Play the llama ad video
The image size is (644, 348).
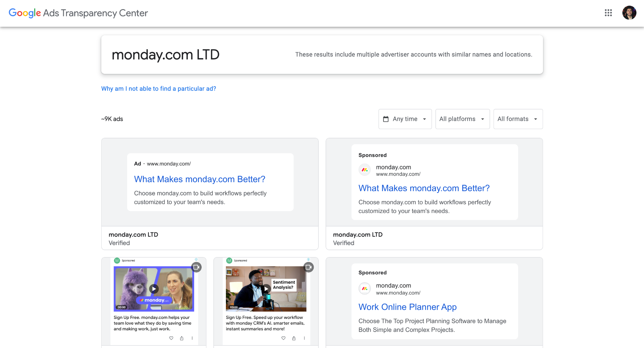tap(154, 289)
